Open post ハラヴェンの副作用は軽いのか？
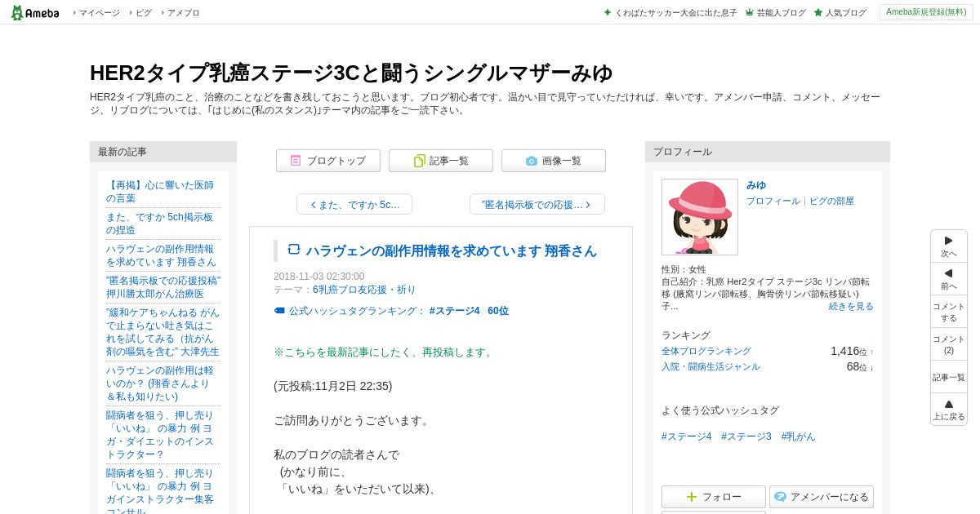Screen dimensions: 980x514 pos(160,383)
